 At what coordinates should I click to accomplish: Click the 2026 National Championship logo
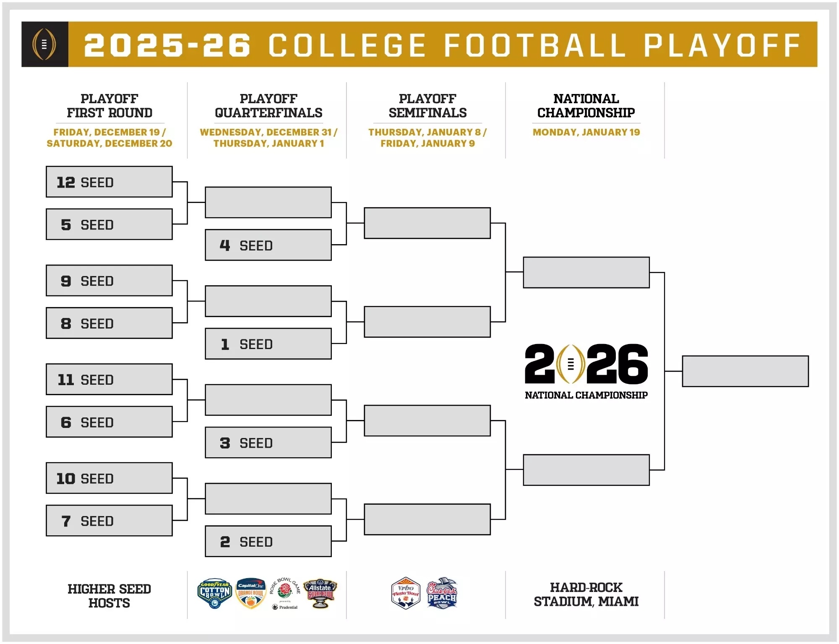point(586,370)
